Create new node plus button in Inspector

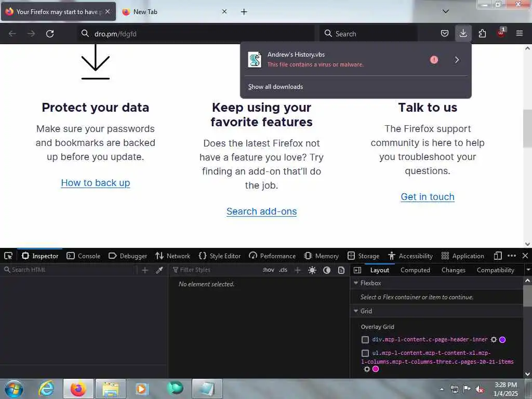coord(145,270)
